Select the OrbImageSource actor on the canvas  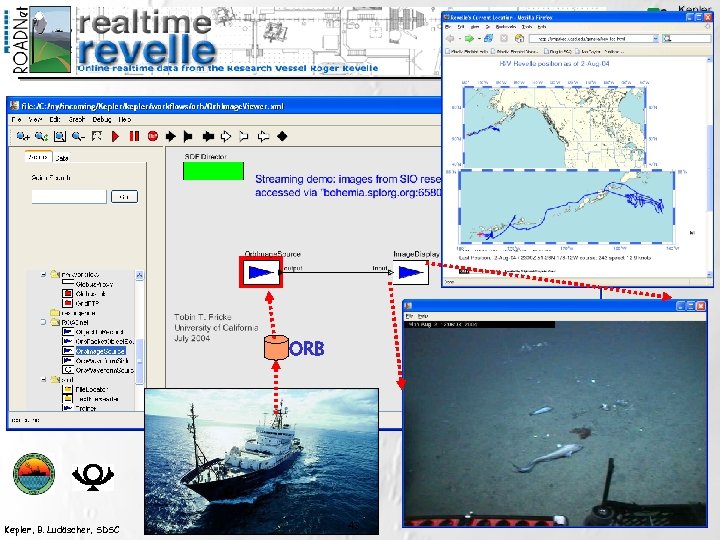coord(261,272)
